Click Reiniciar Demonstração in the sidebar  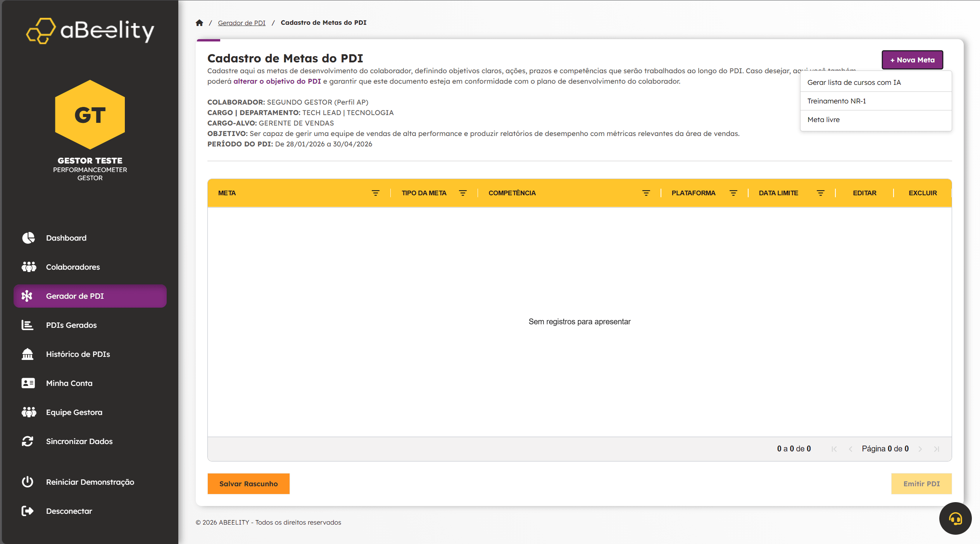pos(90,482)
